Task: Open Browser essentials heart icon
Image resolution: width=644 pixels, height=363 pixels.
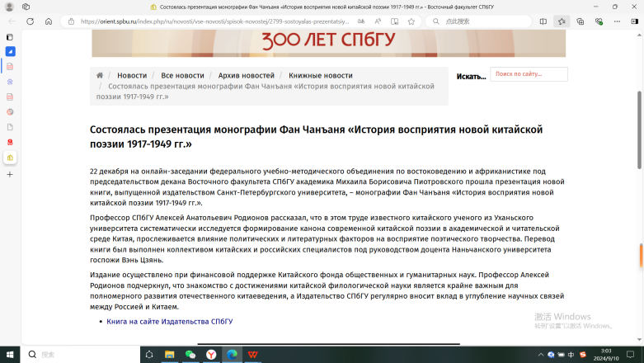Action: pyautogui.click(x=599, y=21)
